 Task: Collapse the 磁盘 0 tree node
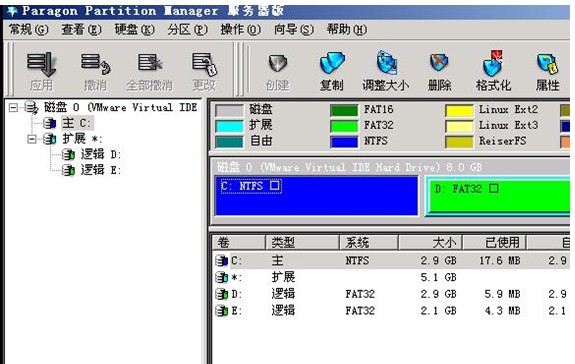tap(13, 108)
